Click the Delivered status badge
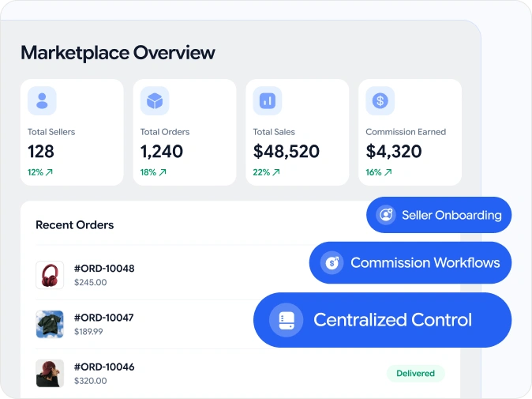This screenshot has width=532, height=399. point(416,373)
